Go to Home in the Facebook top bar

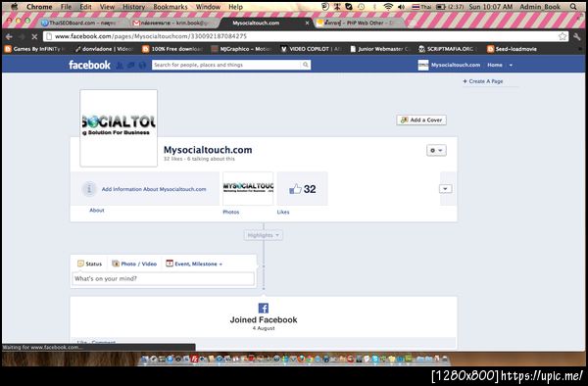(495, 65)
